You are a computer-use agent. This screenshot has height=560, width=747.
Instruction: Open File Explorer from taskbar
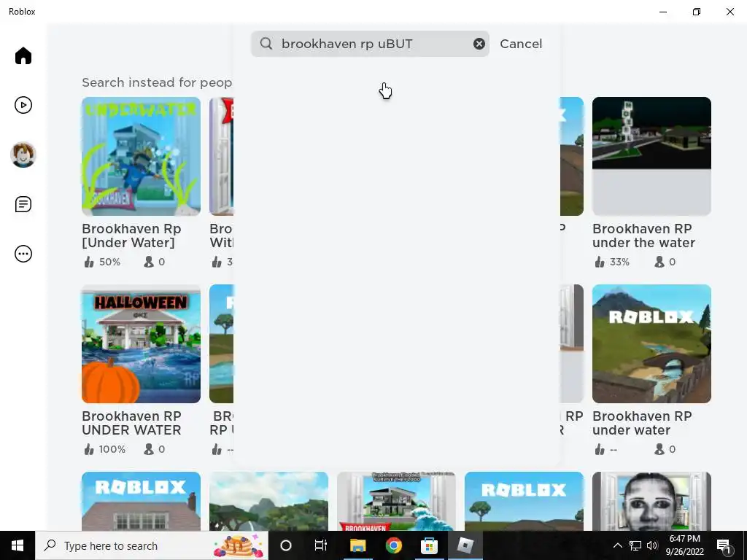357,545
